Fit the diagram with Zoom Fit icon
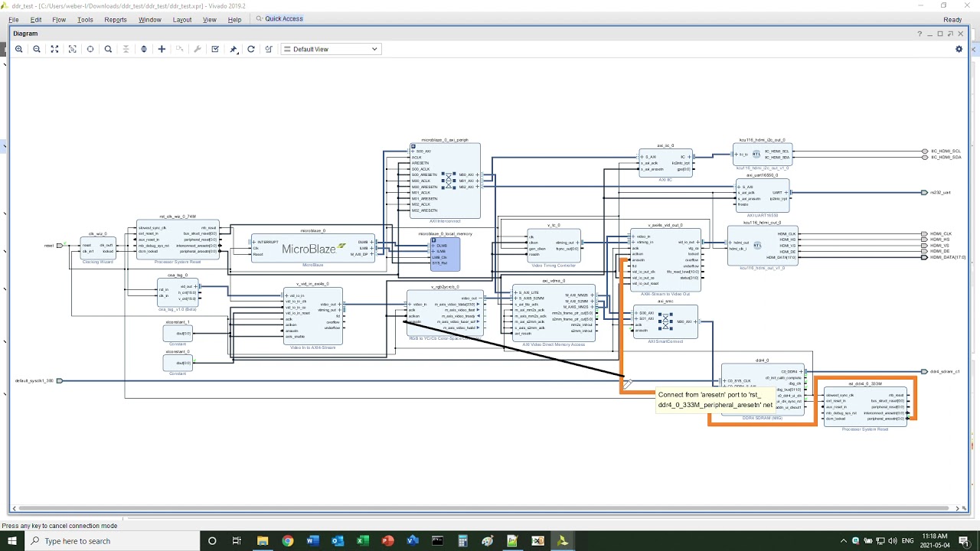 pos(54,49)
